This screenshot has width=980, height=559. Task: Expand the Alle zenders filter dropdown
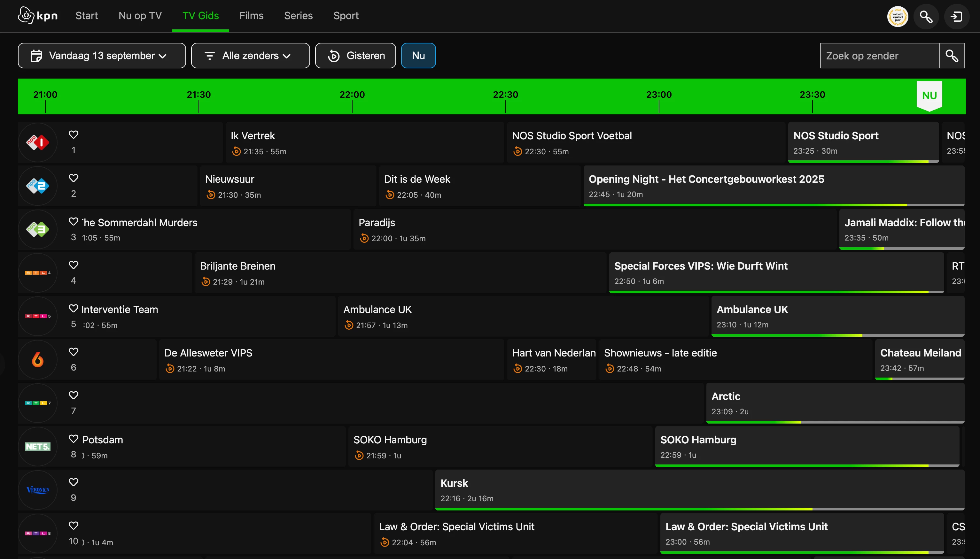250,56
